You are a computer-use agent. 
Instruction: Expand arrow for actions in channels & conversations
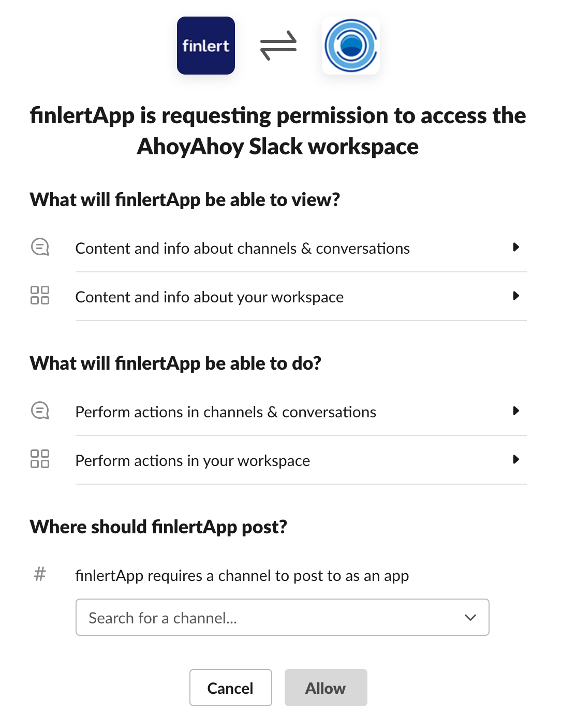(515, 411)
